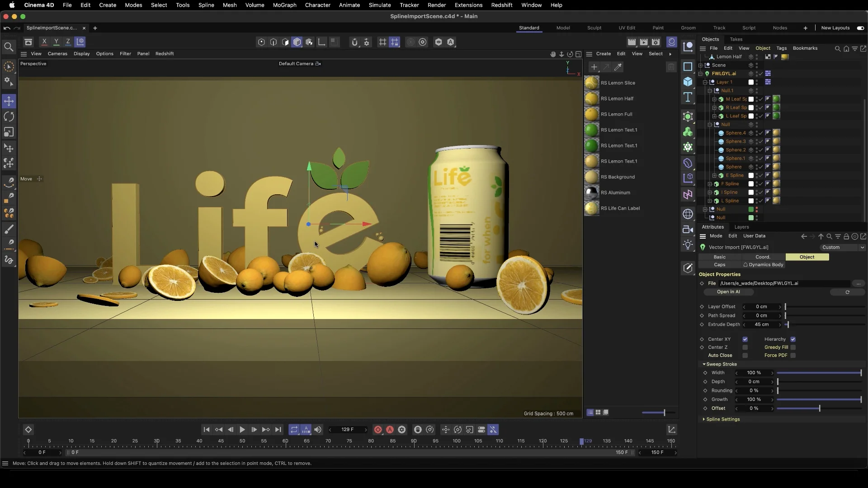Select the Scale tool in left toolbar
The image size is (868, 488).
point(9,132)
